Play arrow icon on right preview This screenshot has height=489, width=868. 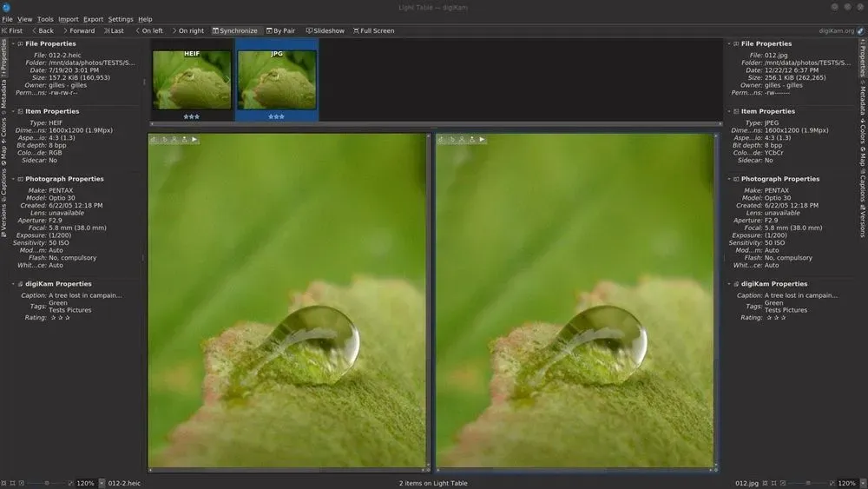tap(482, 140)
